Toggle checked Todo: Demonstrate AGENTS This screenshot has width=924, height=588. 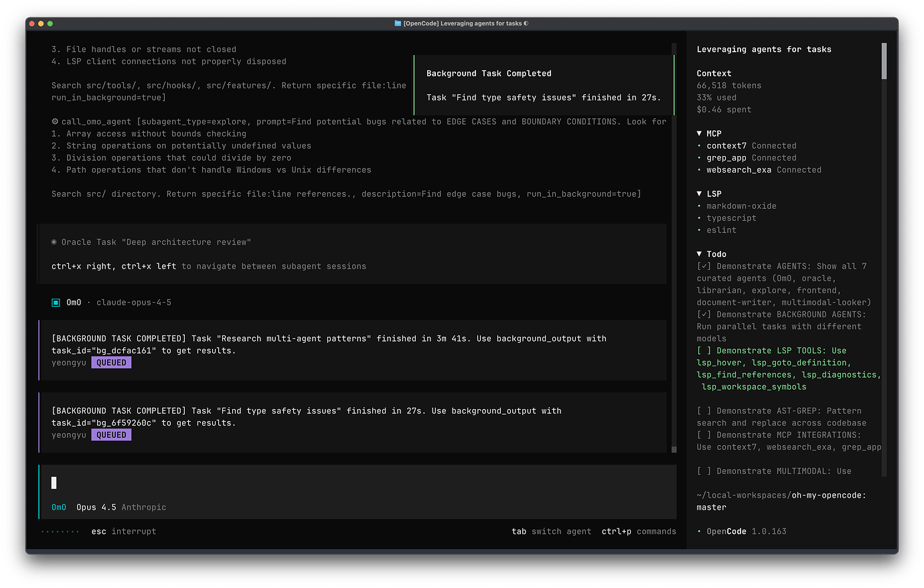(704, 267)
